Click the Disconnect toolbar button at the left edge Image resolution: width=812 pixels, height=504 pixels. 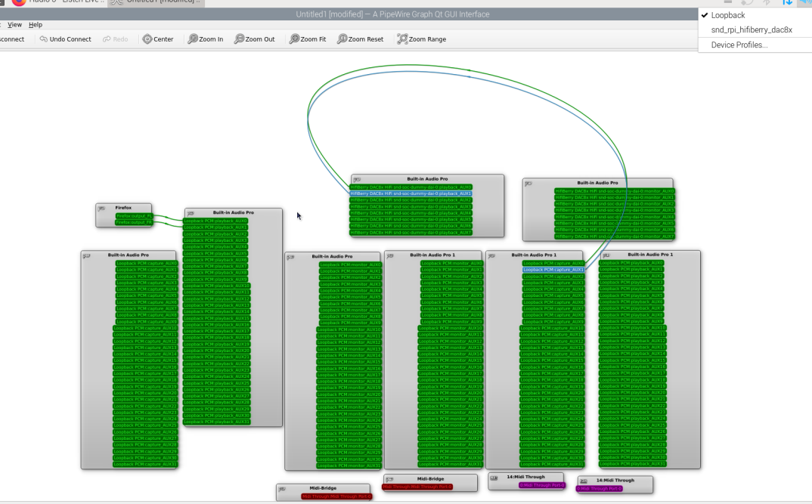pyautogui.click(x=12, y=39)
